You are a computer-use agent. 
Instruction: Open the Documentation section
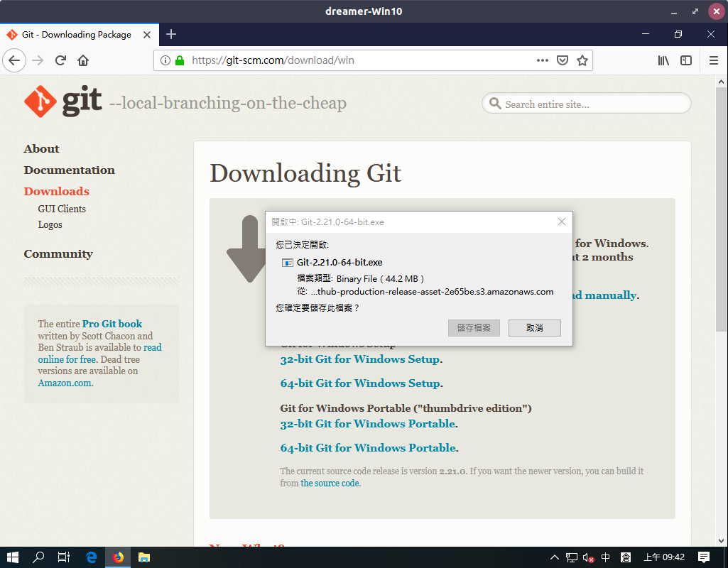coord(69,170)
